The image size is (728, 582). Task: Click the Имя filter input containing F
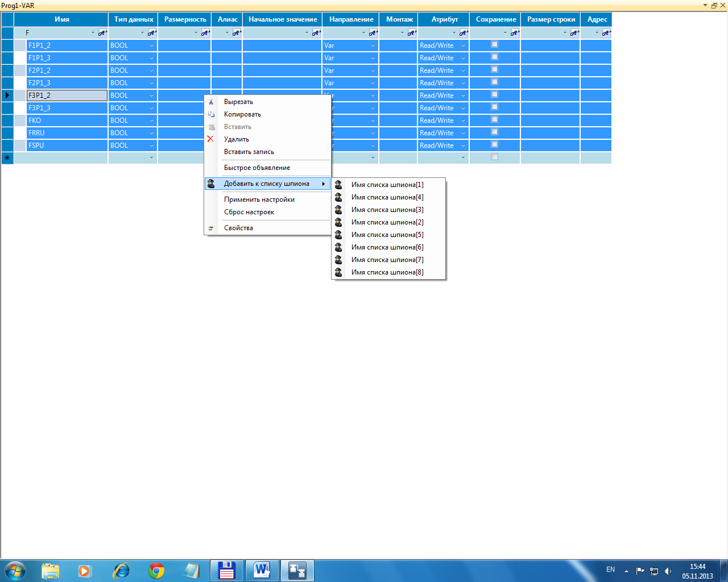point(57,33)
